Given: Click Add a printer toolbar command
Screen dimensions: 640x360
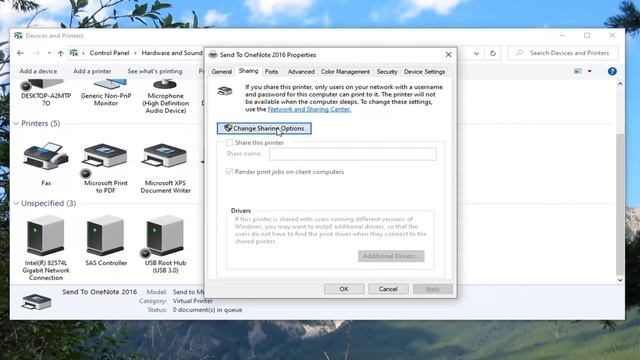Looking at the screenshot, I should tap(92, 71).
